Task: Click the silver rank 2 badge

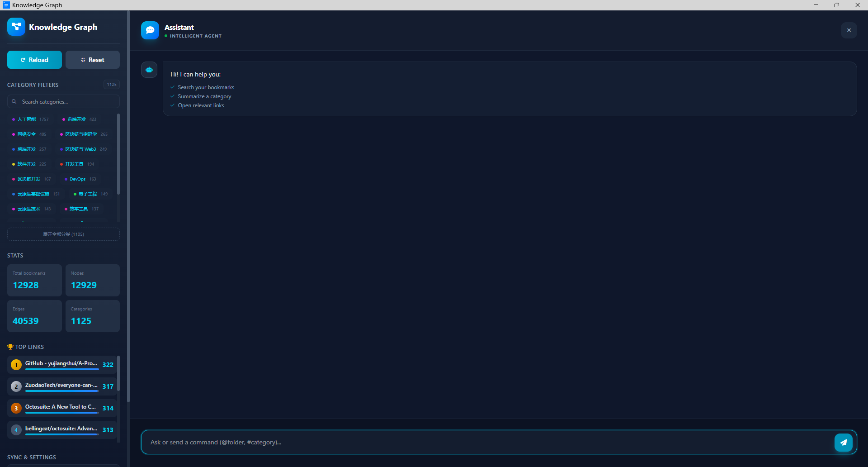Action: point(16,386)
